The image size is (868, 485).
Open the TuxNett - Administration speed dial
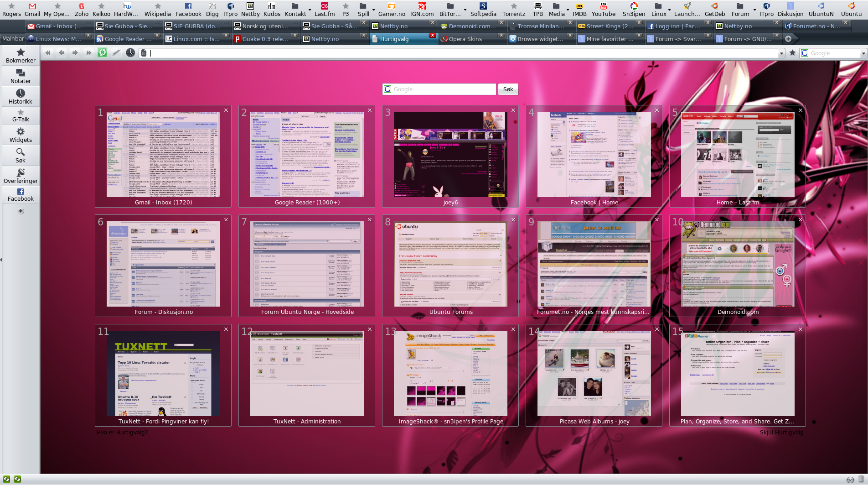click(x=307, y=375)
